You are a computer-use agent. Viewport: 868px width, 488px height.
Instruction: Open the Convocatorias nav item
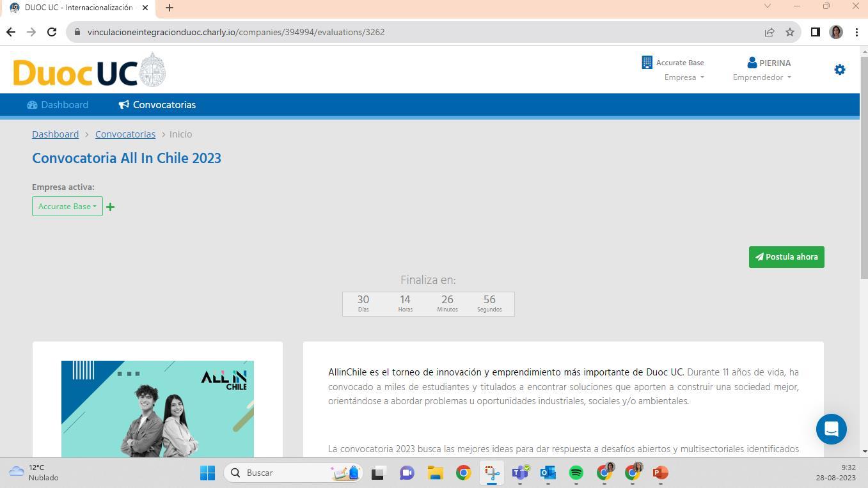157,105
